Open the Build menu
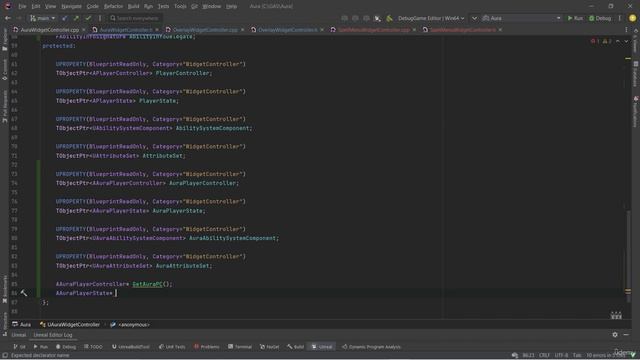The image size is (640, 360). pyautogui.click(x=133, y=6)
